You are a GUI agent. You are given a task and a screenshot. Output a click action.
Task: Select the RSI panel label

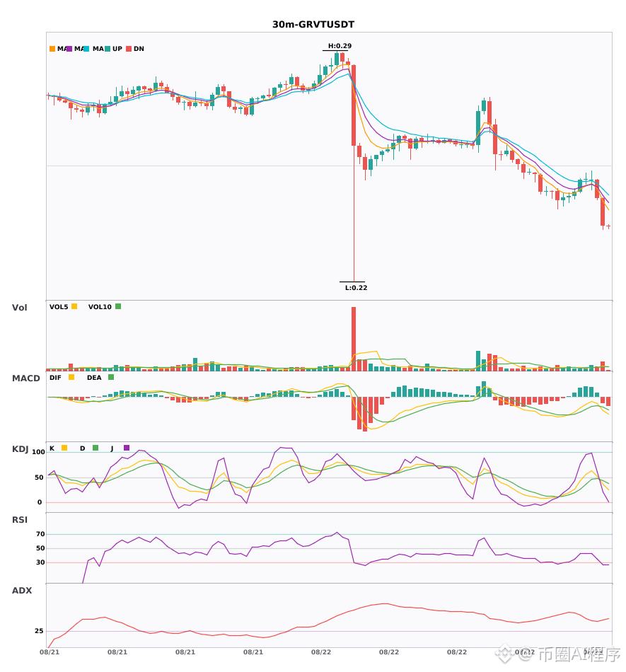(x=20, y=520)
